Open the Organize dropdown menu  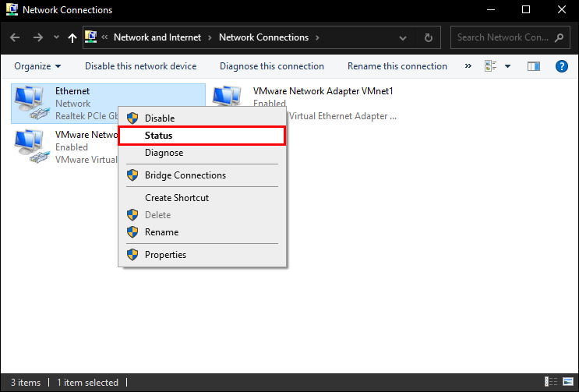tap(37, 66)
